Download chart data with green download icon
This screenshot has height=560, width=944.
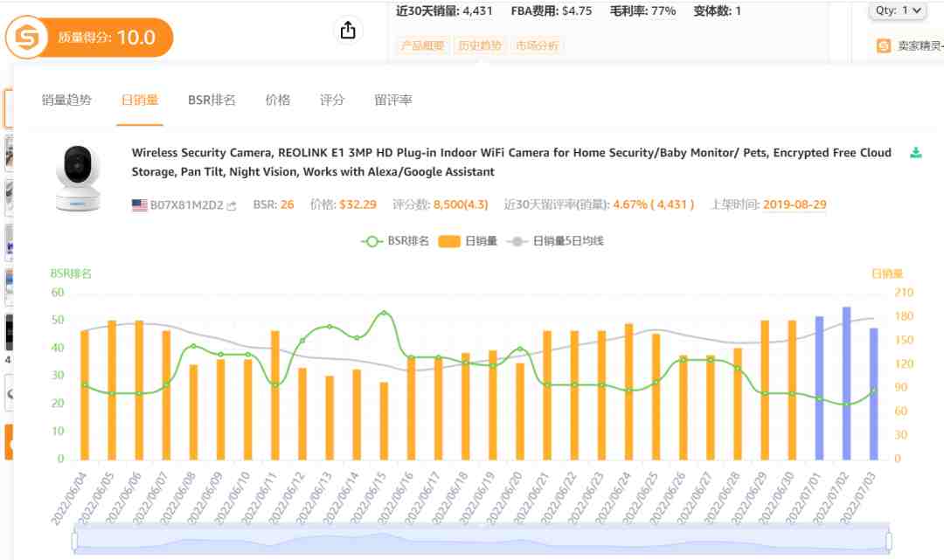[916, 153]
